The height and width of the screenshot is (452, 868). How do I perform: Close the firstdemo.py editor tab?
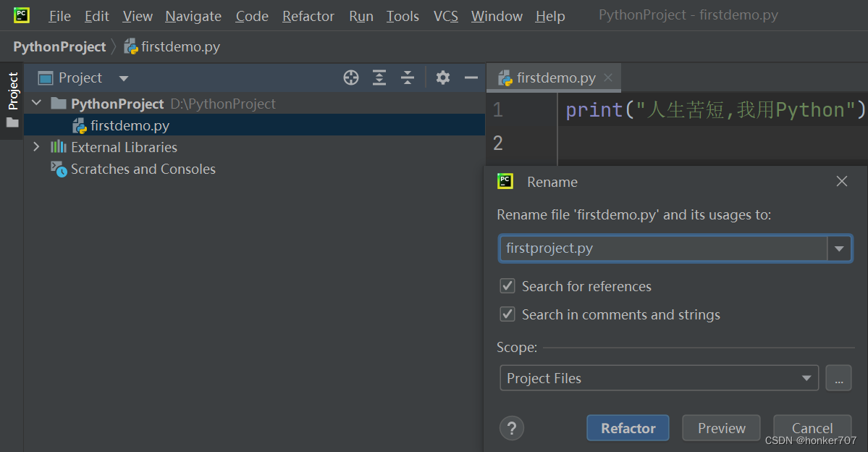(608, 78)
